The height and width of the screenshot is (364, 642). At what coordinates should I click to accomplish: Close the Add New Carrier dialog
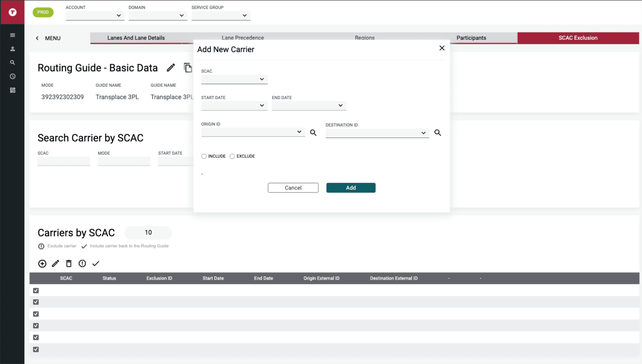442,48
